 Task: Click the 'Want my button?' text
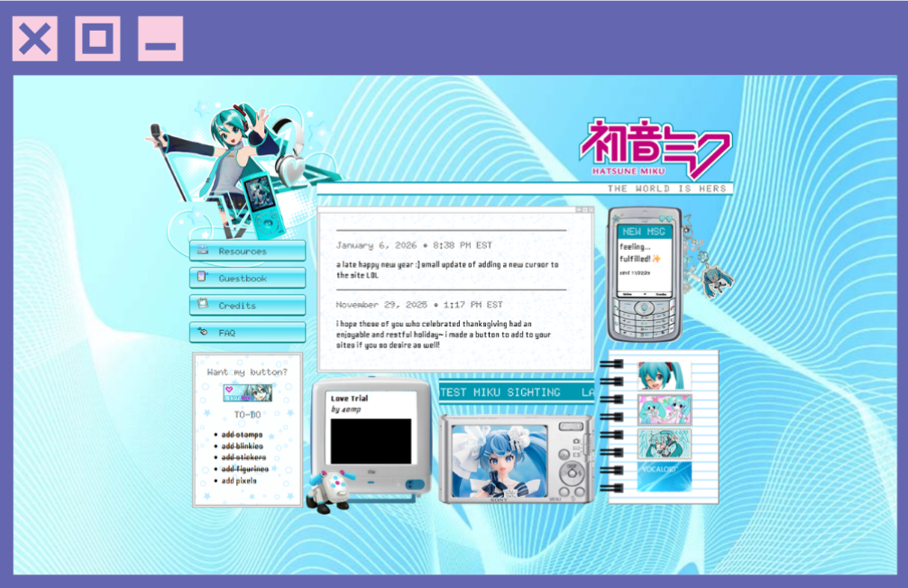click(247, 372)
